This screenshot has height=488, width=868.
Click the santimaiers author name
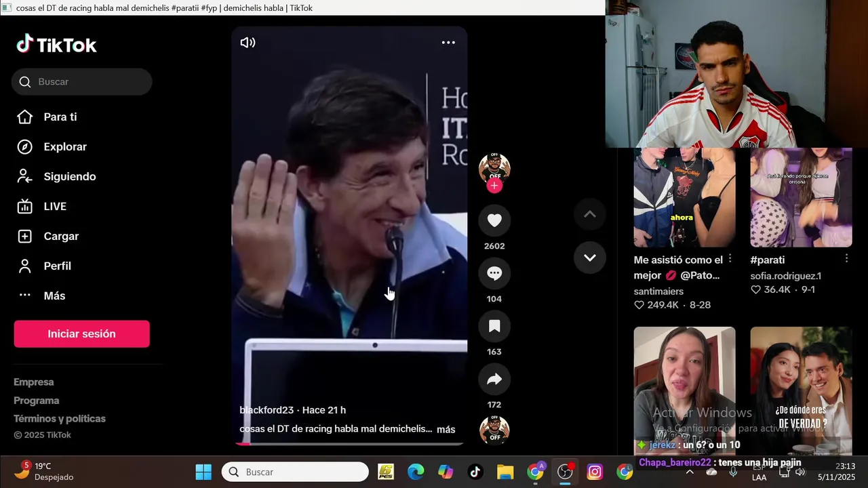[658, 291]
